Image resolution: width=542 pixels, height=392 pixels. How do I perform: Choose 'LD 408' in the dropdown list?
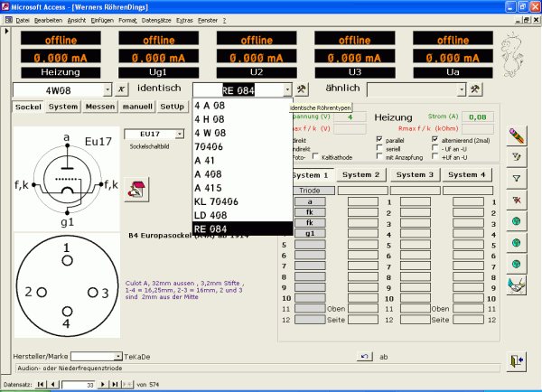(242, 215)
